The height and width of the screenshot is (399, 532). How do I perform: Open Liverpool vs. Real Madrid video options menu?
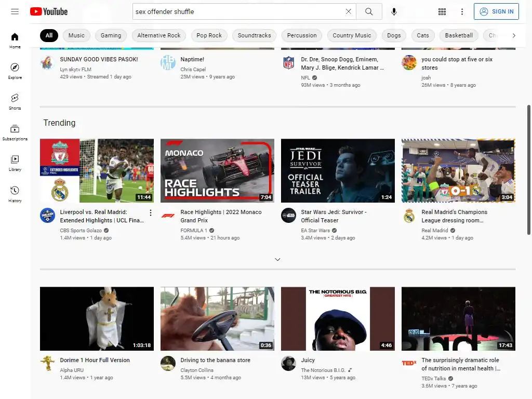151,212
